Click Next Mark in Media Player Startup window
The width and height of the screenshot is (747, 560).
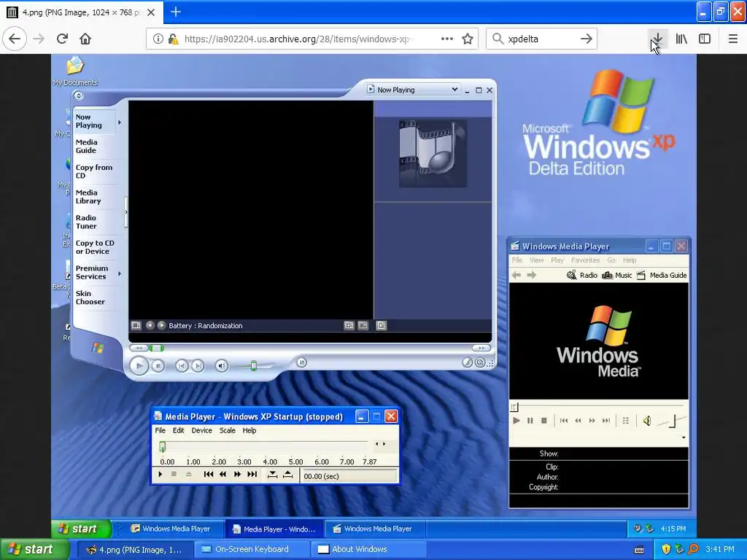tap(252, 474)
